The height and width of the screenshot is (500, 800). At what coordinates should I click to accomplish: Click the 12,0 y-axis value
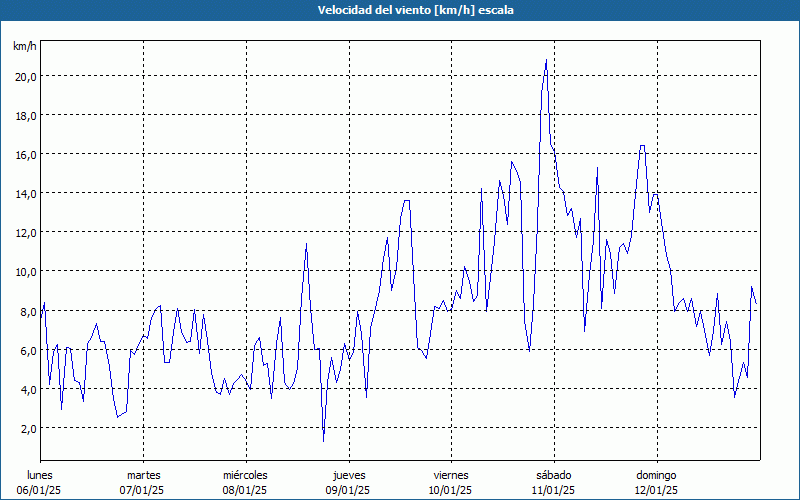point(26,233)
